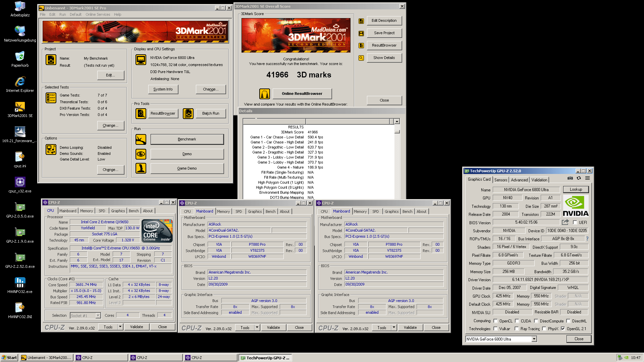This screenshot has height=362, width=644.
Task: Select GPU-Z.0.5.0.exe desktop icon
Action: click(x=20, y=210)
